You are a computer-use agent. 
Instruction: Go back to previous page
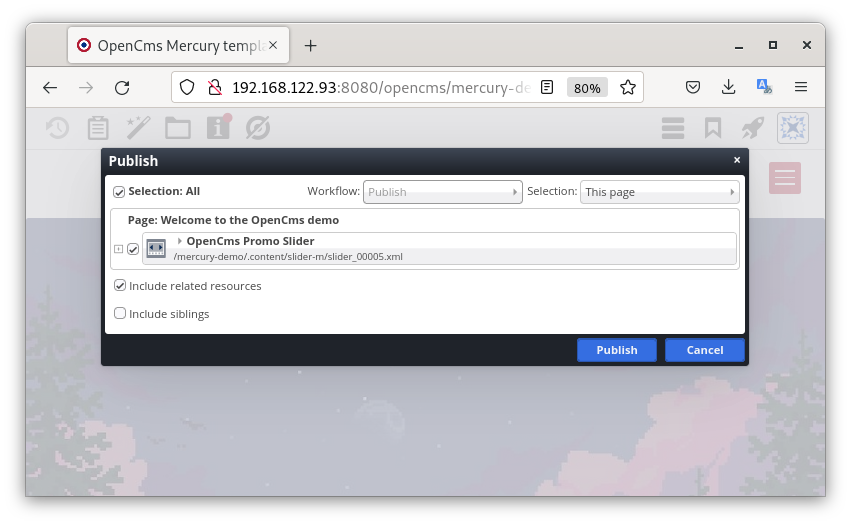50,88
